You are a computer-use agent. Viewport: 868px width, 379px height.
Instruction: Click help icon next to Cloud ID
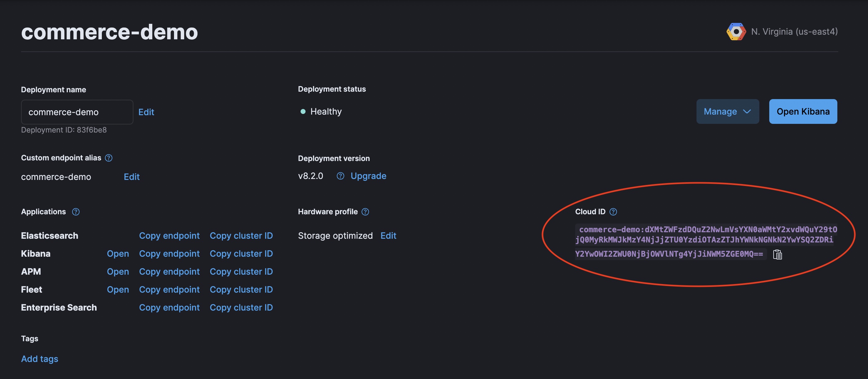coord(613,212)
